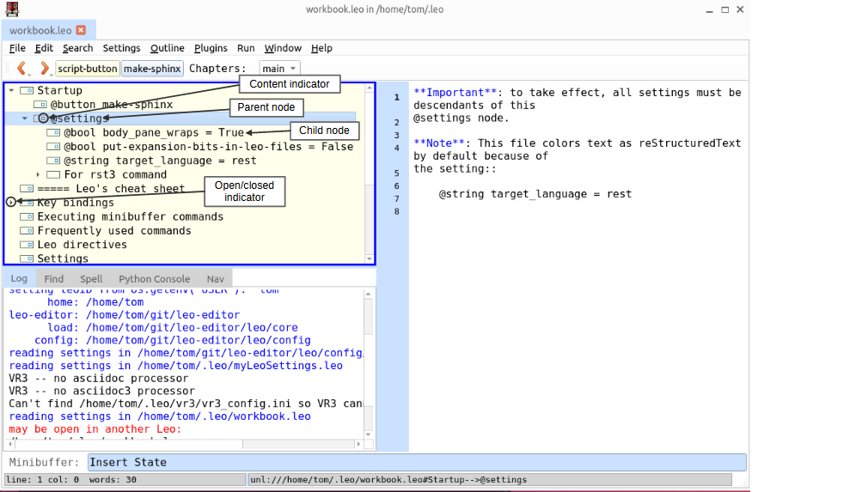Screen dimensions: 868x492
Task: Click the Chapters: label in toolbar
Action: click(x=217, y=69)
